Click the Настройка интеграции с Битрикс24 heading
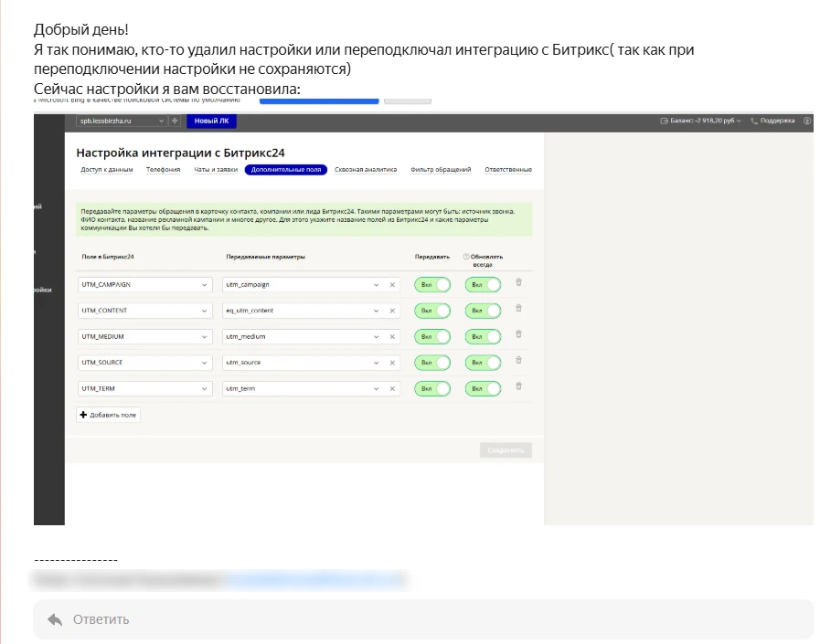The width and height of the screenshot is (820, 644). pos(180,153)
